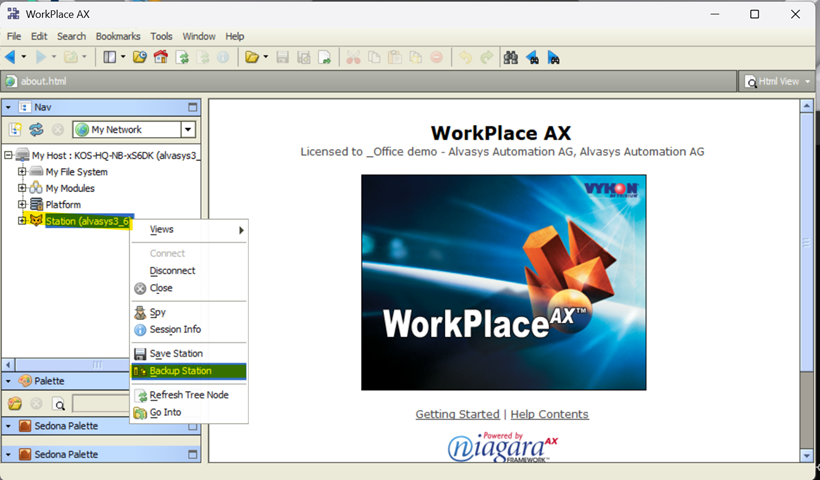The height and width of the screenshot is (480, 820).
Task: Click the palette preview magnifier icon
Action: (59, 404)
